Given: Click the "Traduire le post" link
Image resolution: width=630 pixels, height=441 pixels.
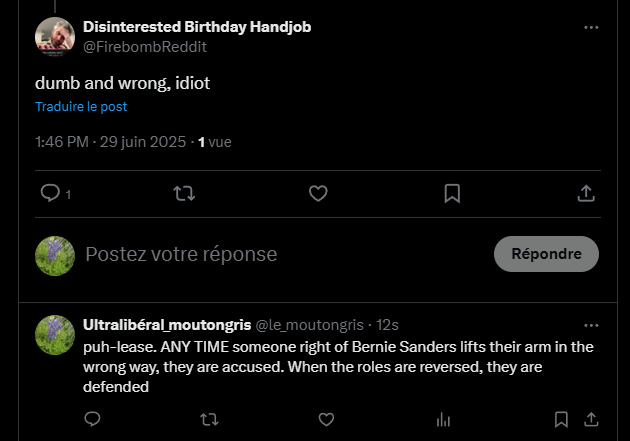Looking at the screenshot, I should pos(81,106).
